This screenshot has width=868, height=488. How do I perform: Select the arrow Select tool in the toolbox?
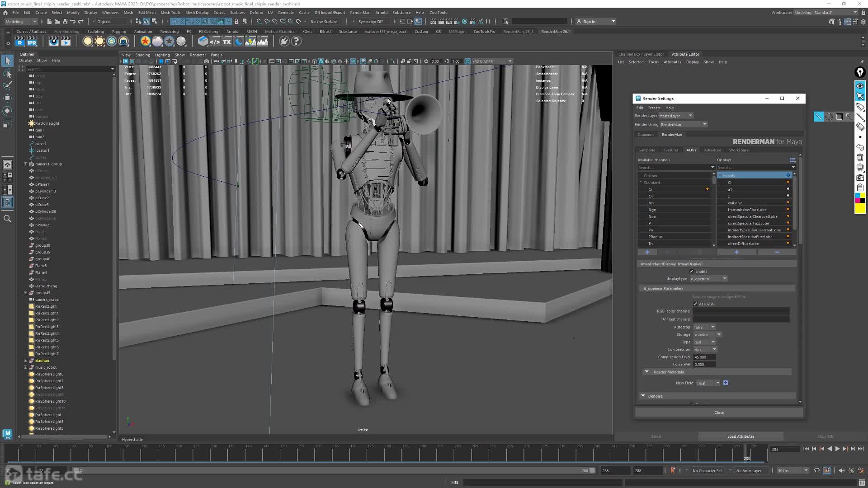pyautogui.click(x=8, y=61)
